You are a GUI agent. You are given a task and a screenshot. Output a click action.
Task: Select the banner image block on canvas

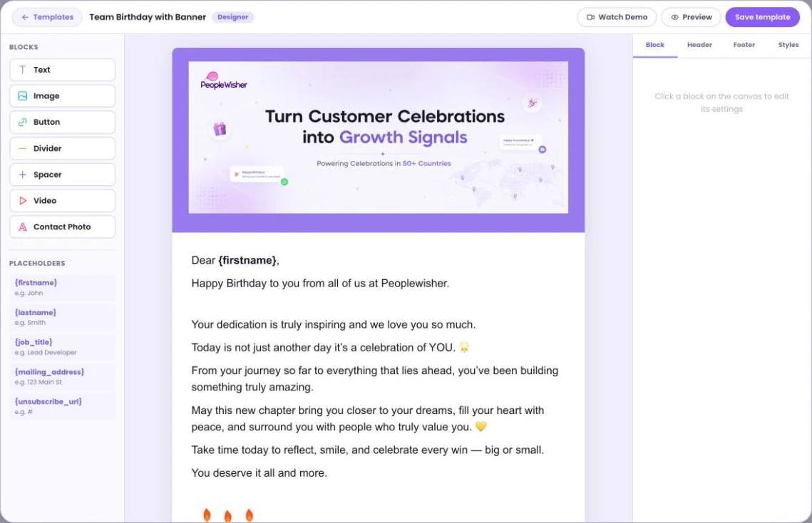(x=378, y=138)
